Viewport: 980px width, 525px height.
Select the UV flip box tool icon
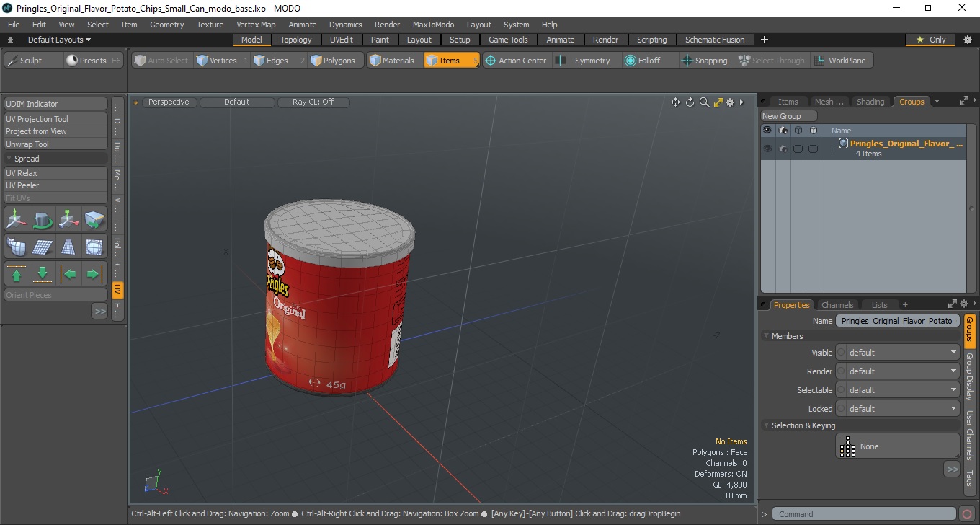tap(94, 219)
